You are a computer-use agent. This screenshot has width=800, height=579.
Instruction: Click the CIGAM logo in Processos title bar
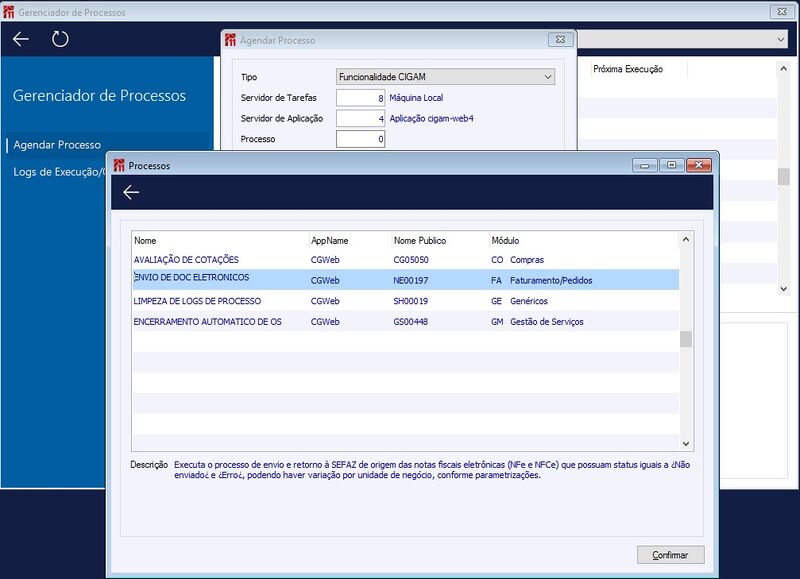click(x=119, y=165)
